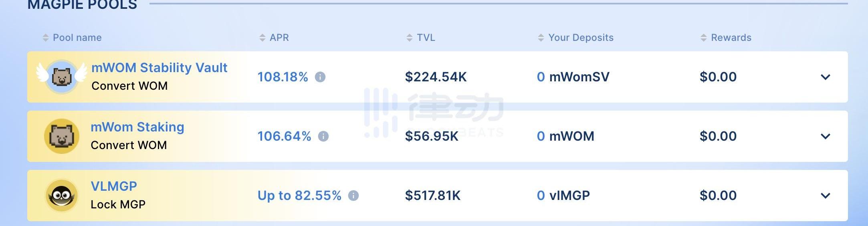Screen dimensions: 868x226
Task: Click info icon beside 108.18% APR
Action: tap(320, 77)
